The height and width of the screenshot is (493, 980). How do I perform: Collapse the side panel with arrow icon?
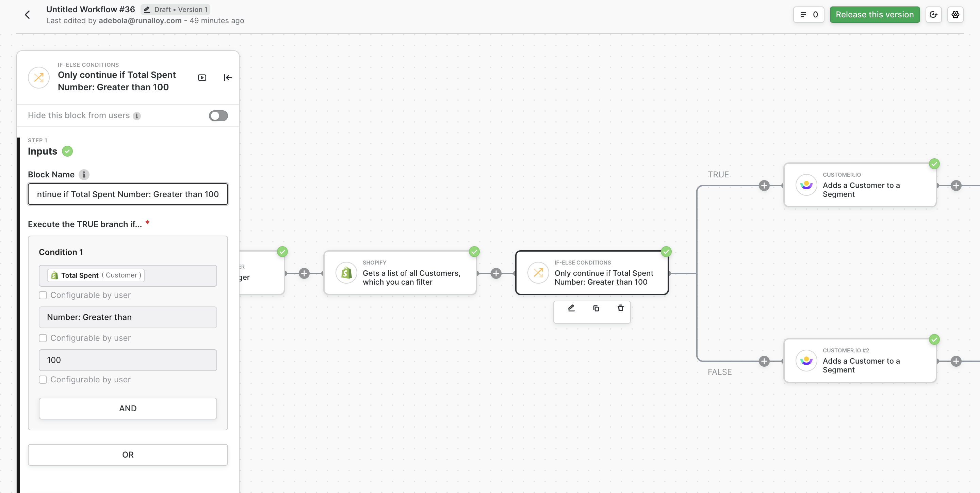[x=228, y=78]
